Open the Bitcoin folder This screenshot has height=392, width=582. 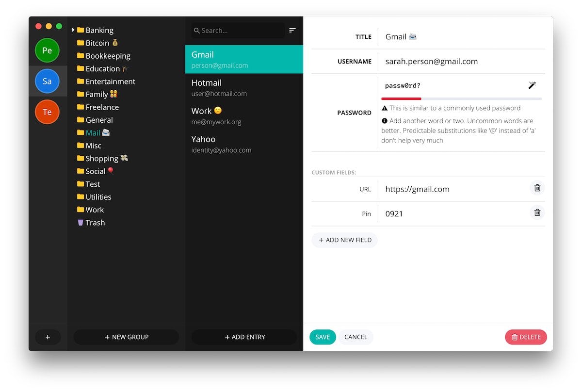[97, 43]
